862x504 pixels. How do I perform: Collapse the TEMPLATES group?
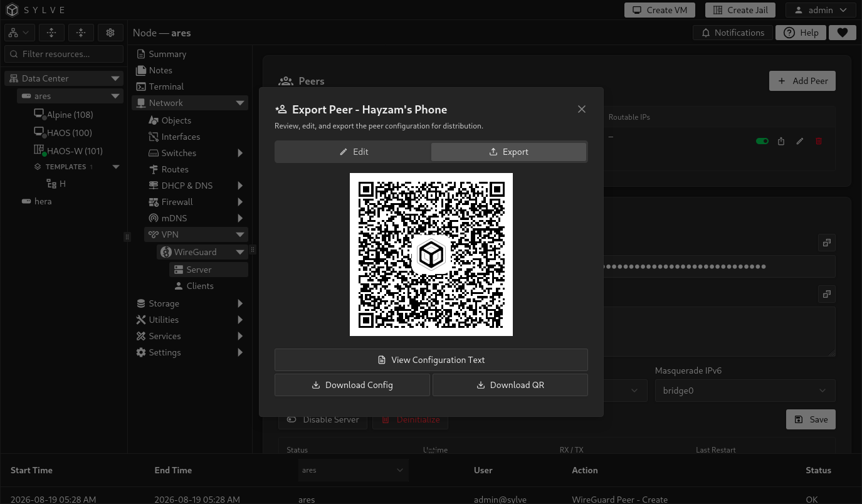click(115, 167)
